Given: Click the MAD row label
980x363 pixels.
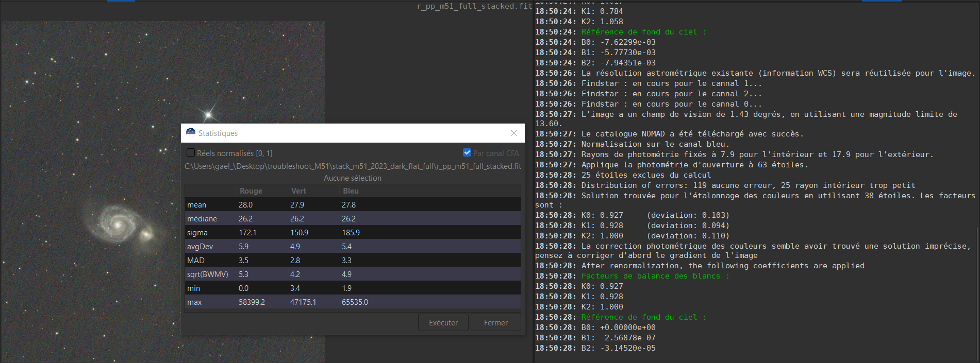Looking at the screenshot, I should 196,261.
